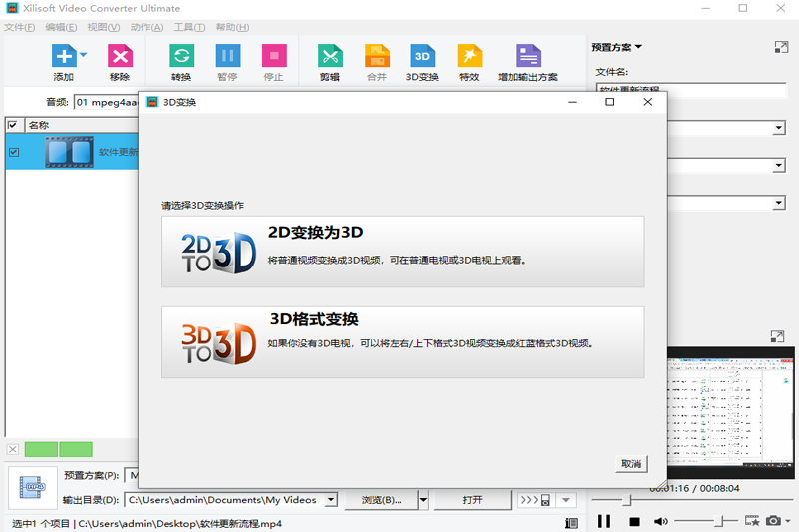Click the first green progress block
This screenshot has height=532, width=799.
(41, 449)
